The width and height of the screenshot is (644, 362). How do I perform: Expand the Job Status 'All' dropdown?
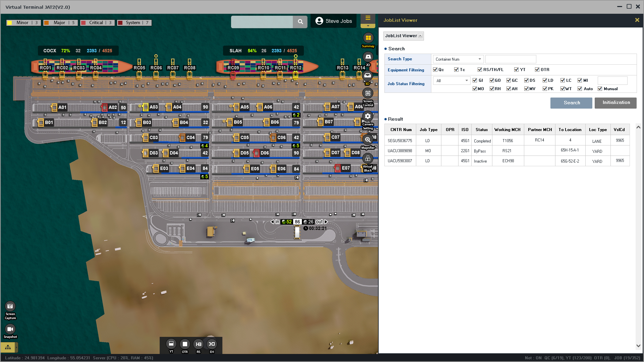[451, 81]
